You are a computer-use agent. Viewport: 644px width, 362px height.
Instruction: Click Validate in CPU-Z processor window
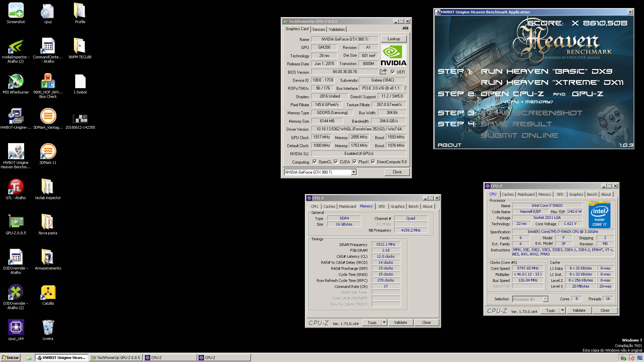click(579, 310)
